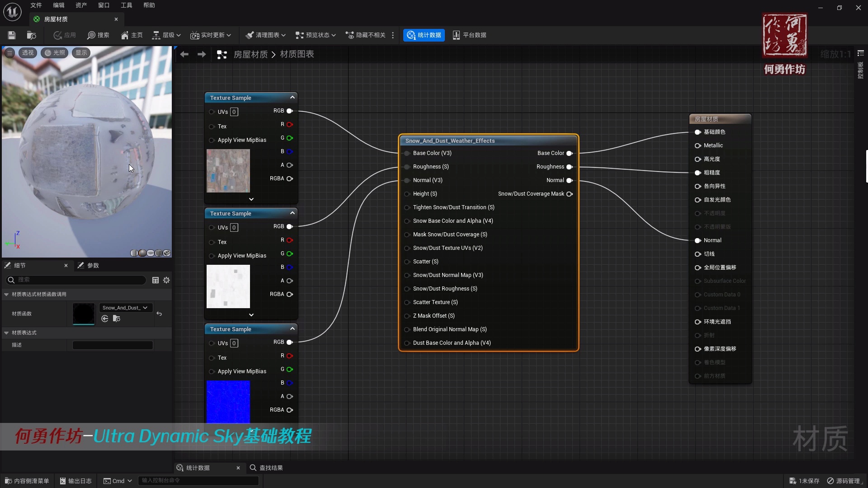868x488 pixels.
Task: Reset material function to default arrow
Action: pos(159,314)
